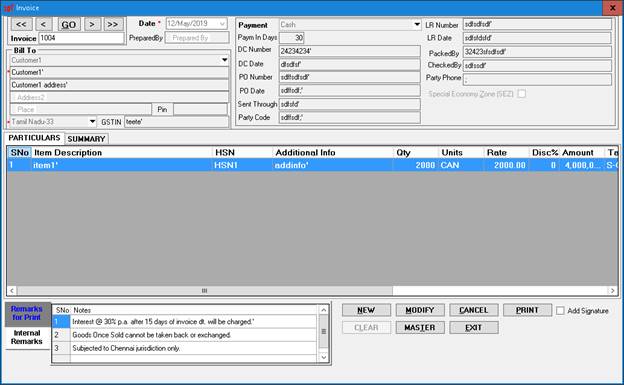The height and width of the screenshot is (385, 624).
Task: Click the Paym In Days field
Action: 291,38
